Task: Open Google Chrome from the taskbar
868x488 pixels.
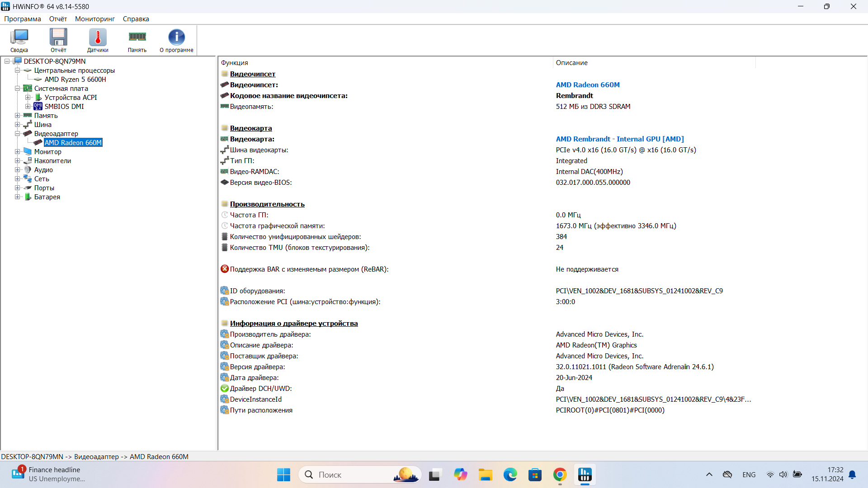Action: [x=560, y=475]
